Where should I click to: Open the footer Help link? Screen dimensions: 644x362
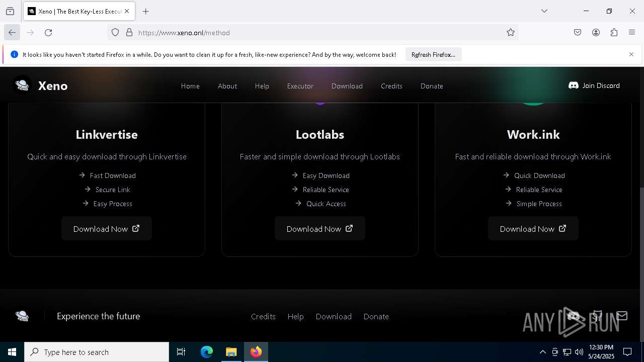(295, 316)
